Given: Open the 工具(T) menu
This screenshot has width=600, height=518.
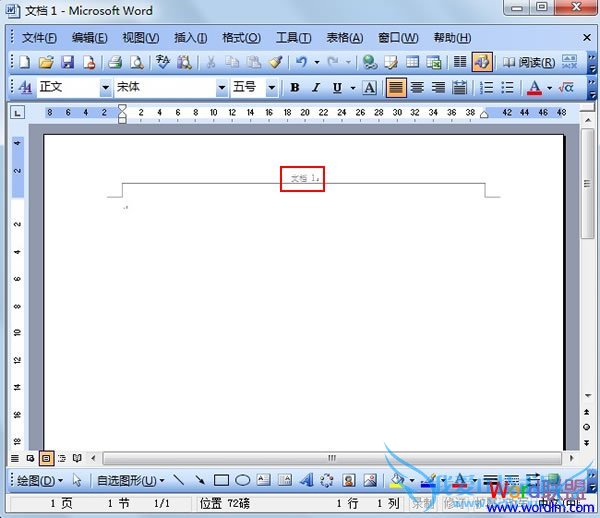Looking at the screenshot, I should (293, 38).
